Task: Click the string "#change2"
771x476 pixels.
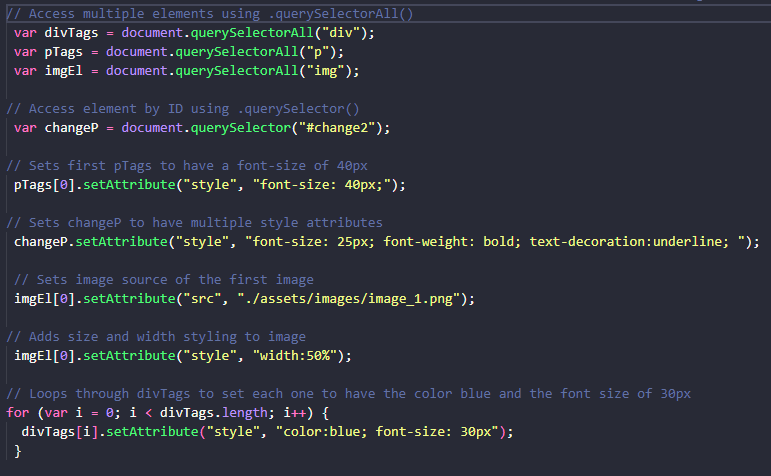Action: coord(337,128)
